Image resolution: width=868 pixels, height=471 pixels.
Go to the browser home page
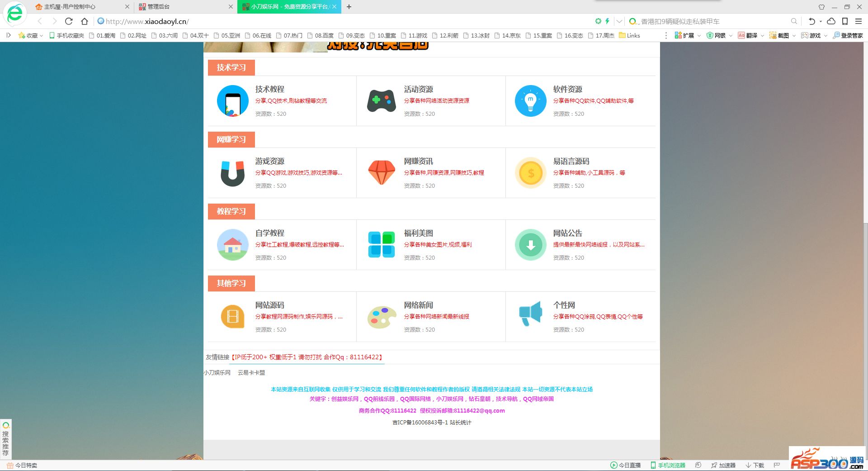85,21
